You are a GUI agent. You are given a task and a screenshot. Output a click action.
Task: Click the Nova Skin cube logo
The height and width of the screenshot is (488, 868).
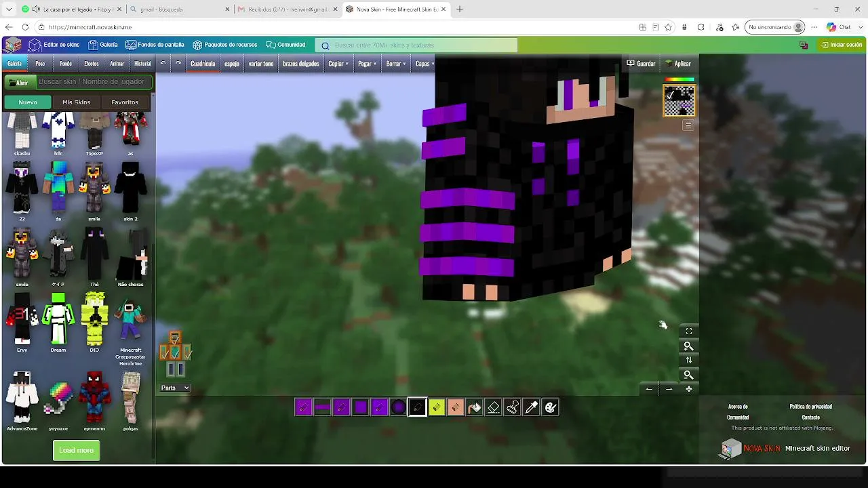[x=13, y=45]
